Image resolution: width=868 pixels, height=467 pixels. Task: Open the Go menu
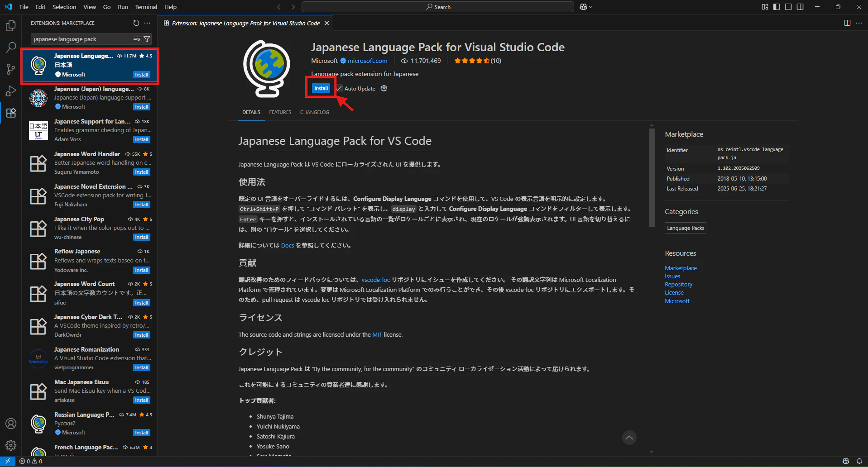click(x=107, y=7)
